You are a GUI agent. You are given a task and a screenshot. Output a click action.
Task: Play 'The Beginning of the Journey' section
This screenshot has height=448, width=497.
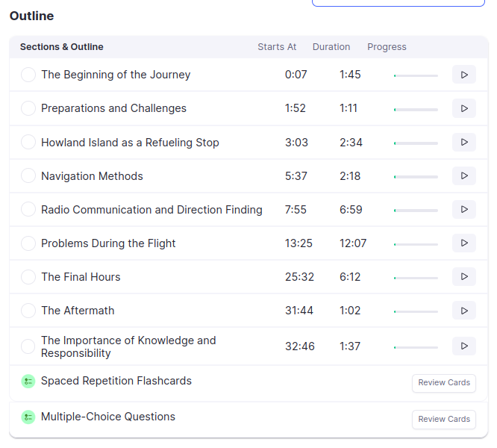click(463, 75)
